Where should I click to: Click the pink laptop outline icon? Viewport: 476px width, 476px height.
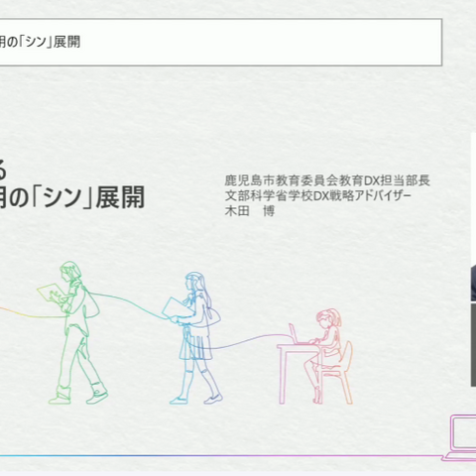coord(460,437)
